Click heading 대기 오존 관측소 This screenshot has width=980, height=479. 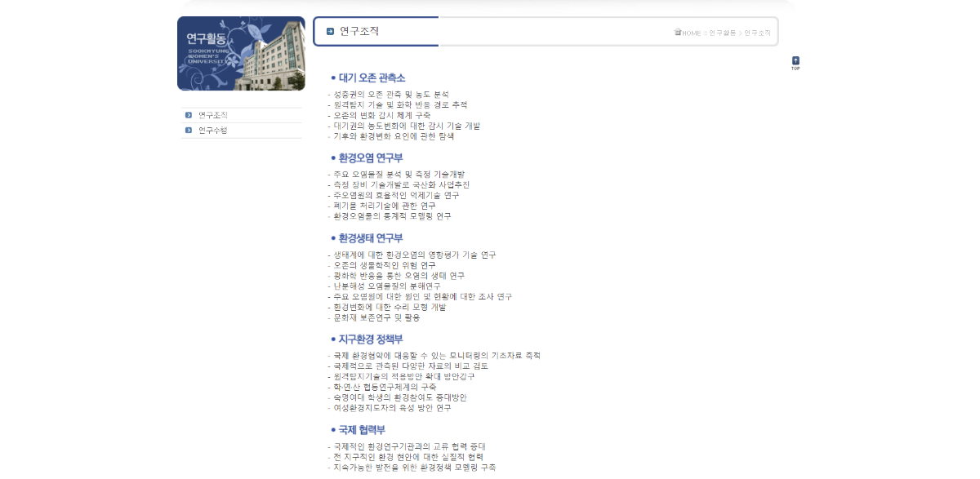[x=372, y=78]
